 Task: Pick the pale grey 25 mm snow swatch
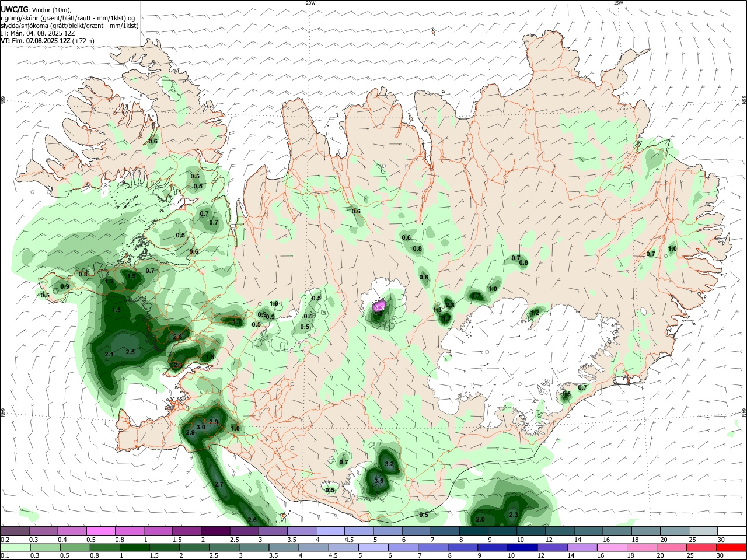pyautogui.click(x=703, y=531)
